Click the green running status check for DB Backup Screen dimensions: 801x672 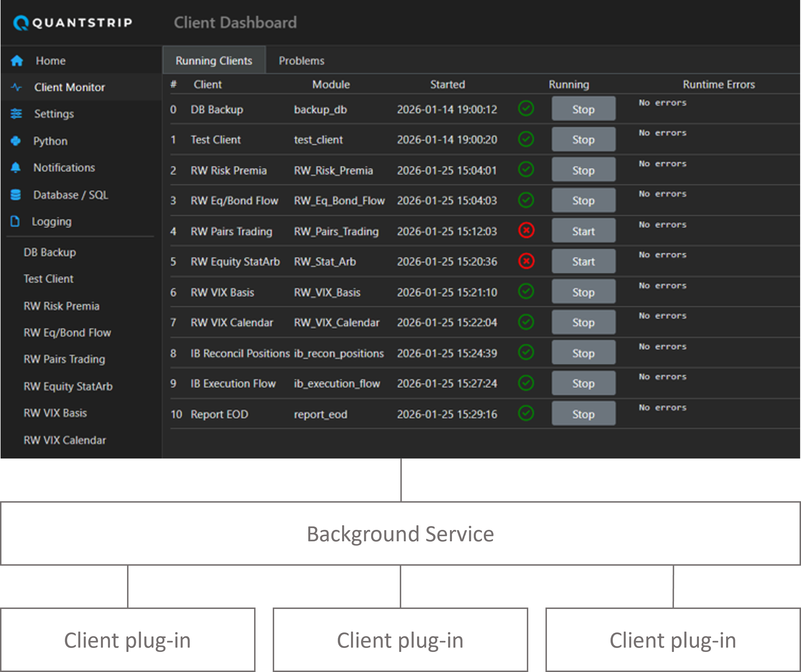(526, 109)
